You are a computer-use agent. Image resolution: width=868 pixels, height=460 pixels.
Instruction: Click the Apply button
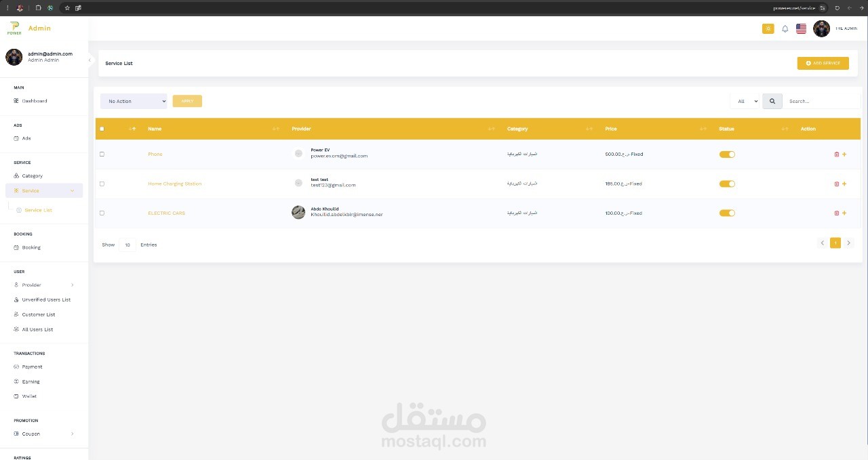click(x=187, y=101)
